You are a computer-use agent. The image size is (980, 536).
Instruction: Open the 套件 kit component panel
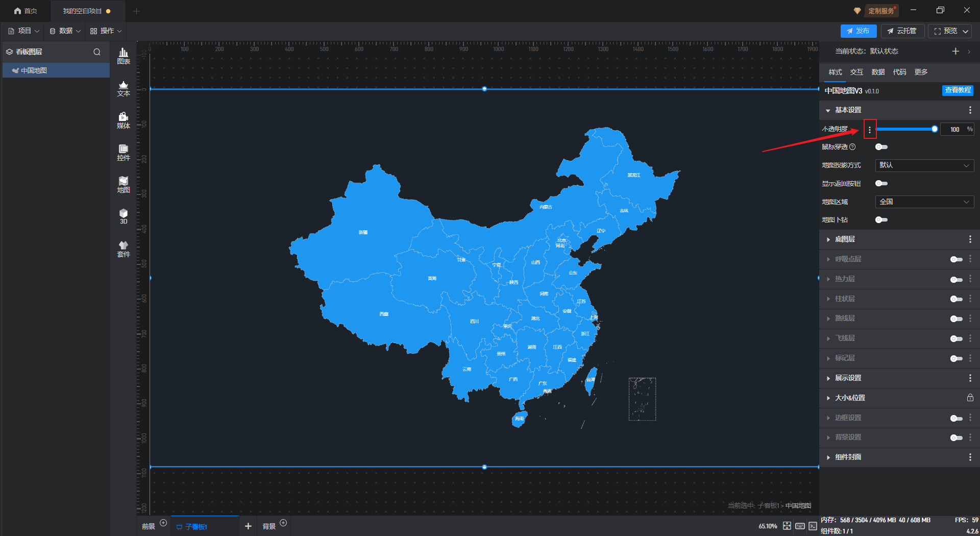tap(124, 249)
